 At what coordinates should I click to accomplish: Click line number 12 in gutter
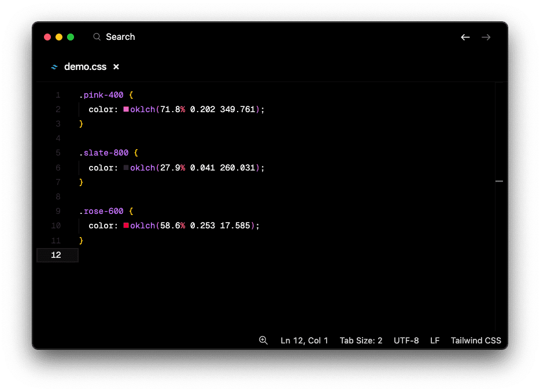56,255
